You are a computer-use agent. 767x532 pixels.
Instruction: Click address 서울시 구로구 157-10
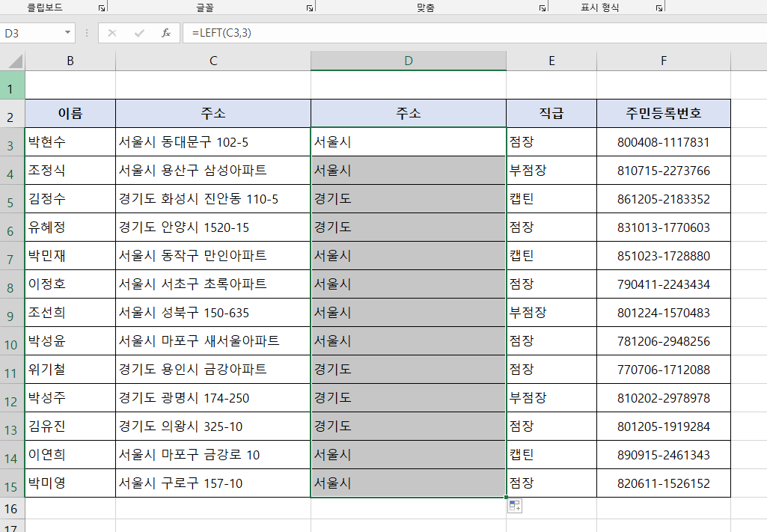click(x=213, y=483)
